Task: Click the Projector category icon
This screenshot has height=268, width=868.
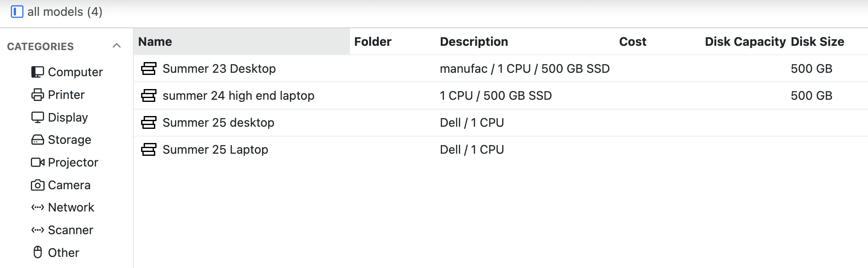Action: tap(37, 162)
